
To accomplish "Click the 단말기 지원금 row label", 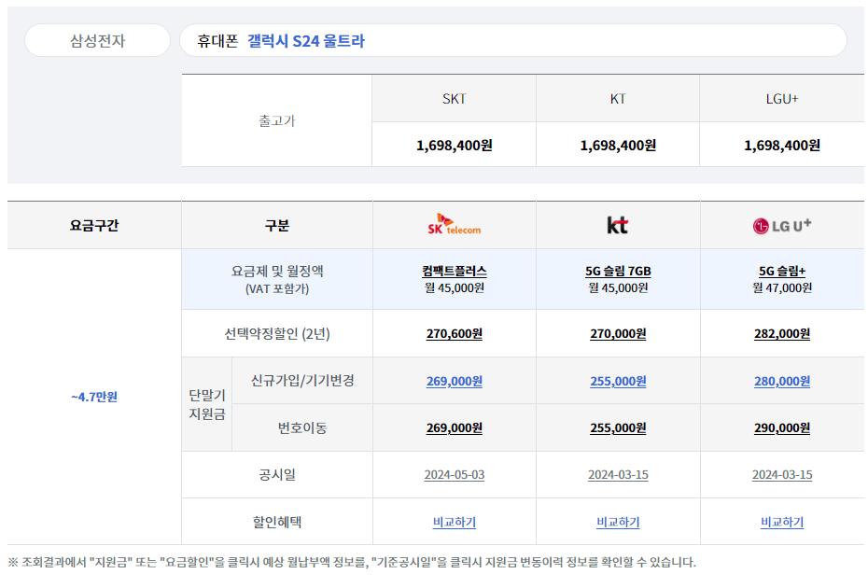I will point(207,404).
